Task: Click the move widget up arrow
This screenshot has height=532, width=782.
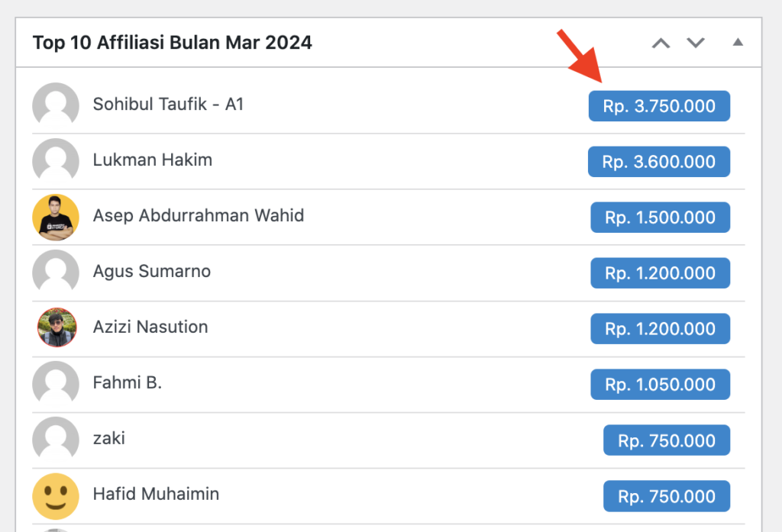Action: pos(661,44)
